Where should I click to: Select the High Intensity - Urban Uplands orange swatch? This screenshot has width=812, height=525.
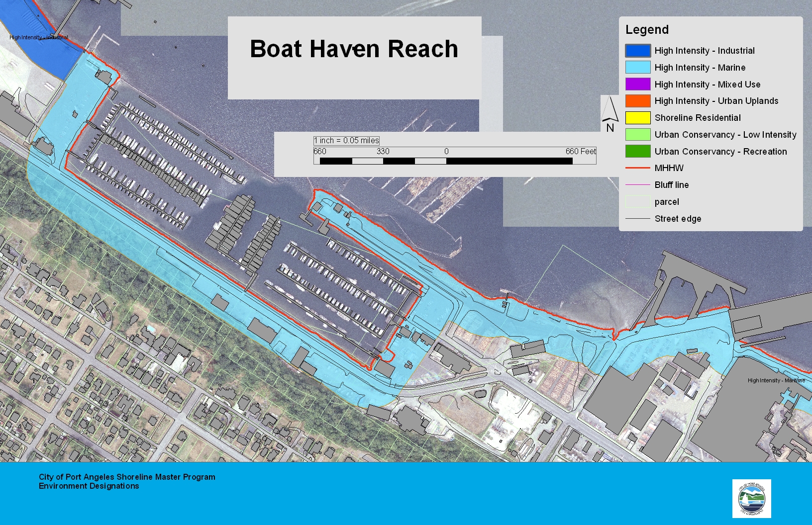(637, 101)
